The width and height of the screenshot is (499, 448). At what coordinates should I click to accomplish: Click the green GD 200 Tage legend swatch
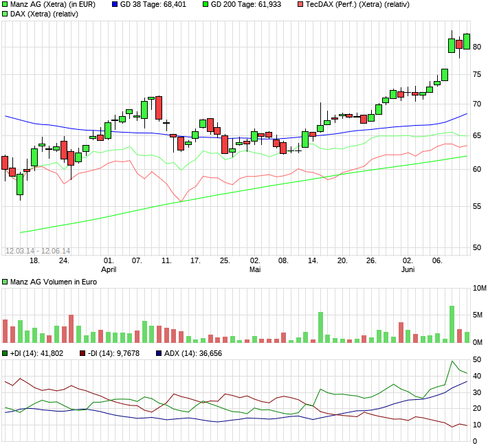pos(206,4)
